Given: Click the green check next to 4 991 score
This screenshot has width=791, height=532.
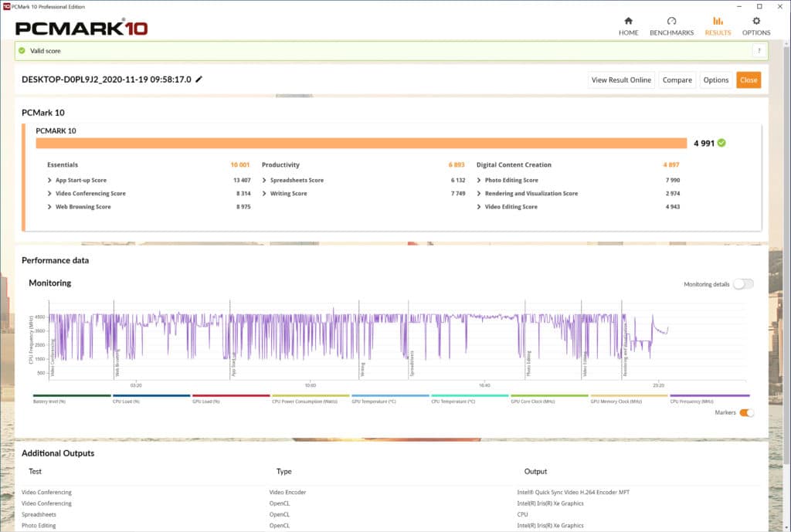Looking at the screenshot, I should click(x=721, y=143).
